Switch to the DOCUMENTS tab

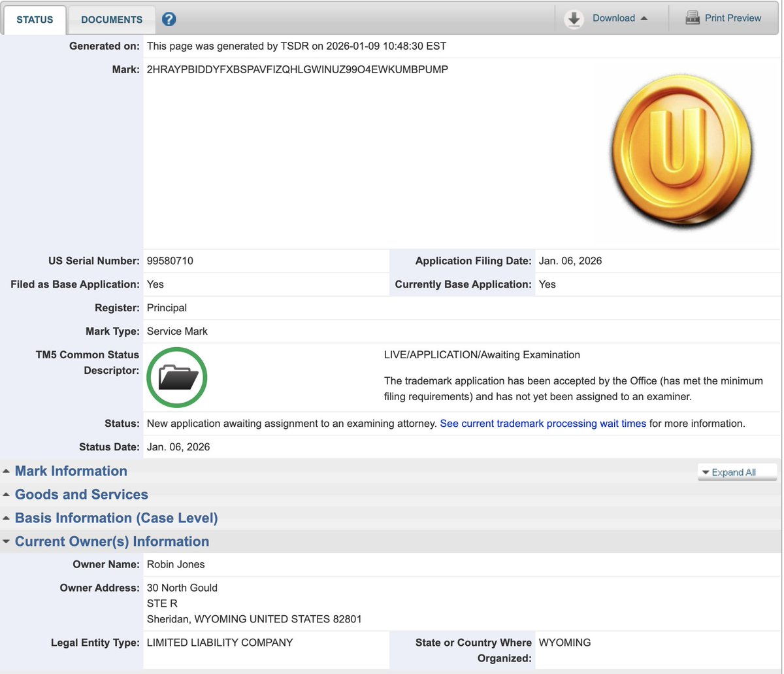tap(112, 20)
